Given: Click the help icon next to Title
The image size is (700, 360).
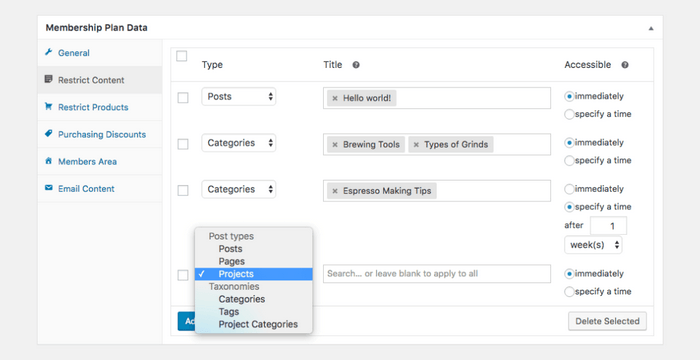Looking at the screenshot, I should 356,65.
